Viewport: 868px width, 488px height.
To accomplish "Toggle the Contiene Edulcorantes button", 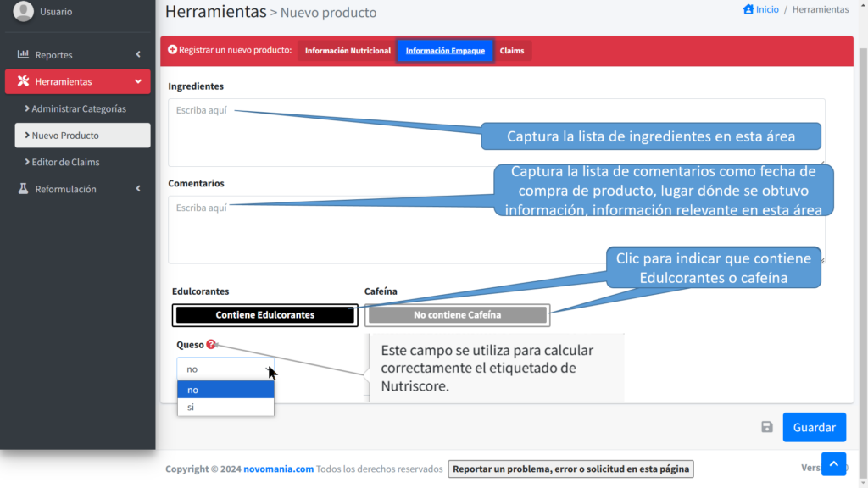I will [264, 315].
